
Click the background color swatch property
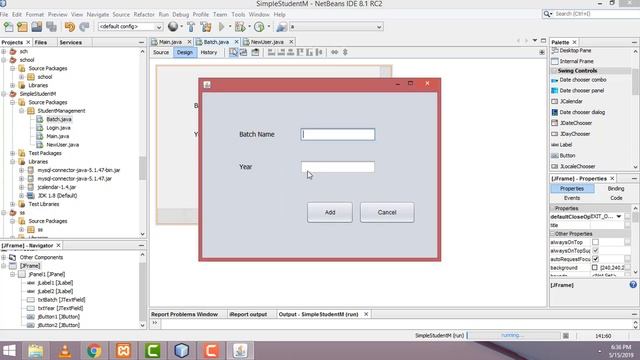pyautogui.click(x=594, y=268)
